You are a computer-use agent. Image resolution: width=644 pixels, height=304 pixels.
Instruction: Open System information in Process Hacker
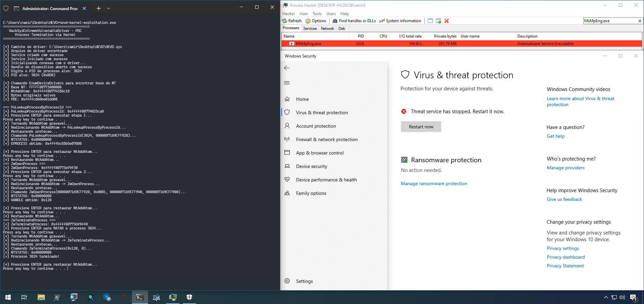(x=400, y=21)
